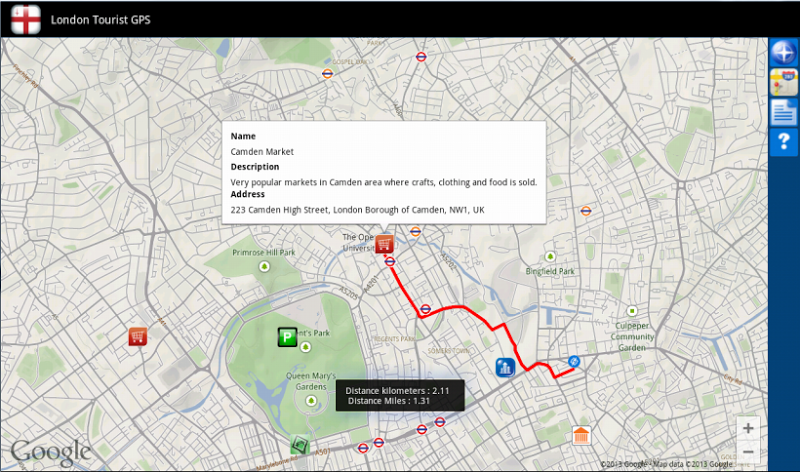The height and width of the screenshot is (472, 800).
Task: Tap the tube station marker at the route start
Action: point(390,262)
